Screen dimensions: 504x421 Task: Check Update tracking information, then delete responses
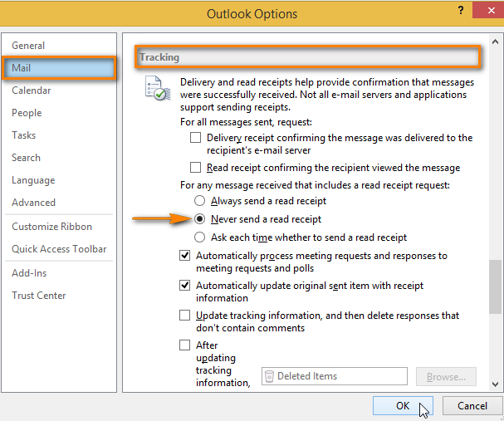coord(185,316)
